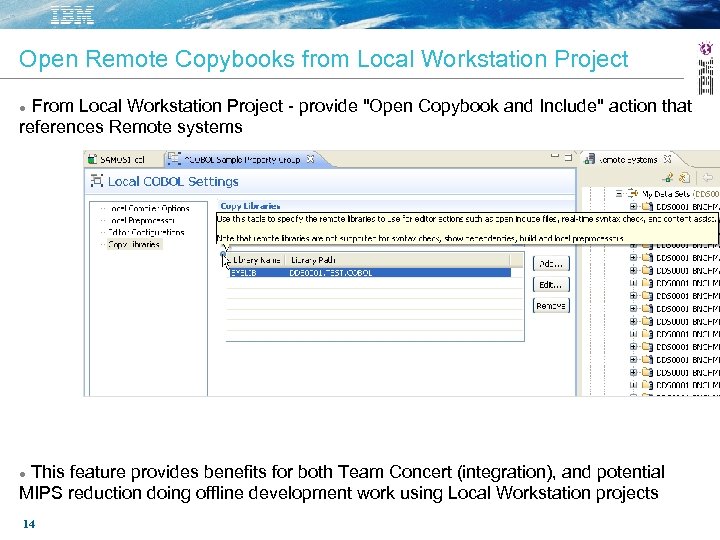The height and width of the screenshot is (540, 720).
Task: Click the back arrow in Remote Systems toolbar
Action: click(708, 177)
